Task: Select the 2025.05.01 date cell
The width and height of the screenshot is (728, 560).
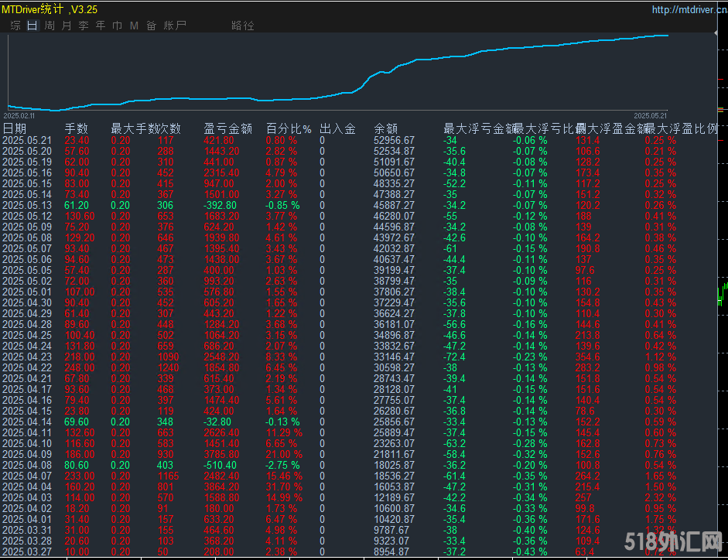Action: tap(27, 292)
